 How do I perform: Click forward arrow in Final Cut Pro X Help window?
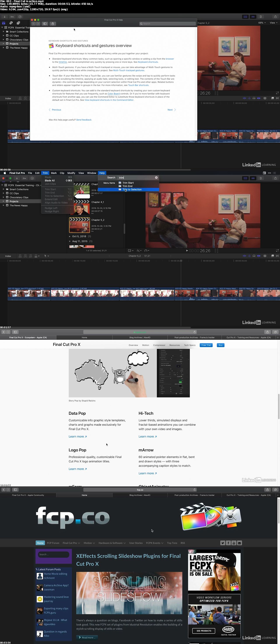[x=38, y=24]
